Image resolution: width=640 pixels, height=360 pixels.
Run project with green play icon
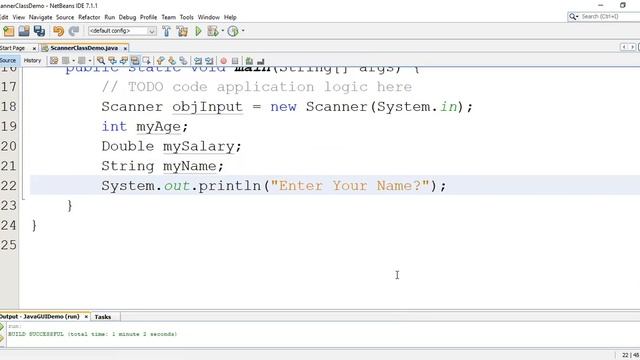click(198, 31)
